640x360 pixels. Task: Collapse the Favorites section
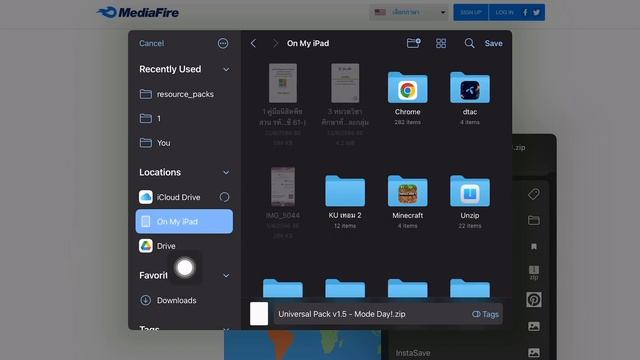click(226, 276)
